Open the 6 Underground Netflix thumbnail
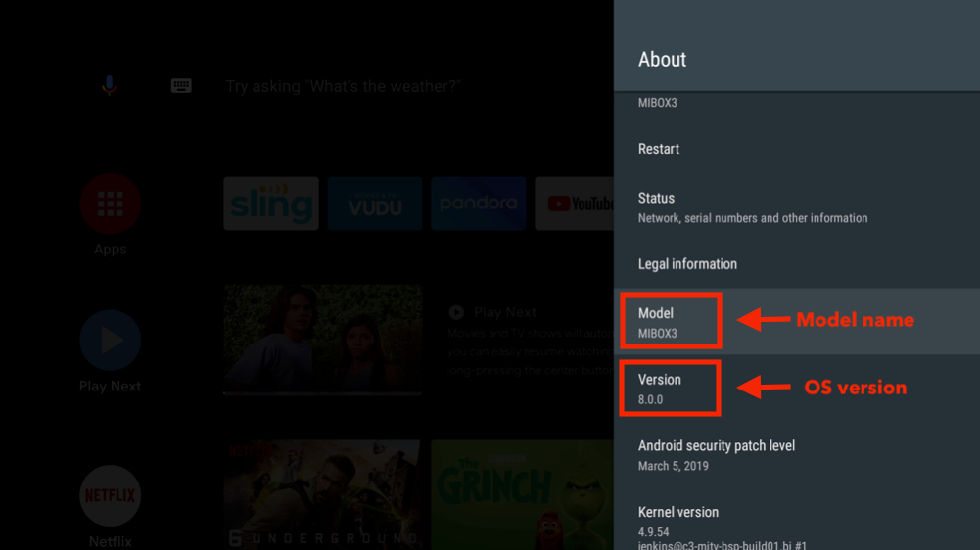The height and width of the screenshot is (550, 980). pyautogui.click(x=322, y=495)
